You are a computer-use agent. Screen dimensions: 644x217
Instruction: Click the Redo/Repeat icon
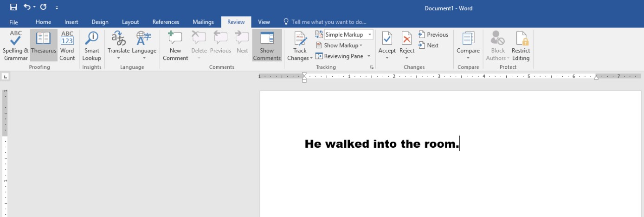pos(43,7)
